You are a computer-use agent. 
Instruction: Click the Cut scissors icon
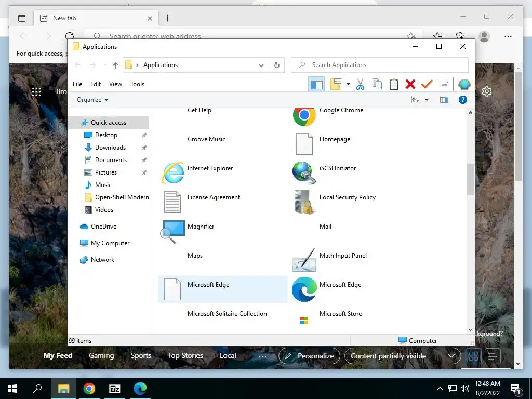point(361,84)
